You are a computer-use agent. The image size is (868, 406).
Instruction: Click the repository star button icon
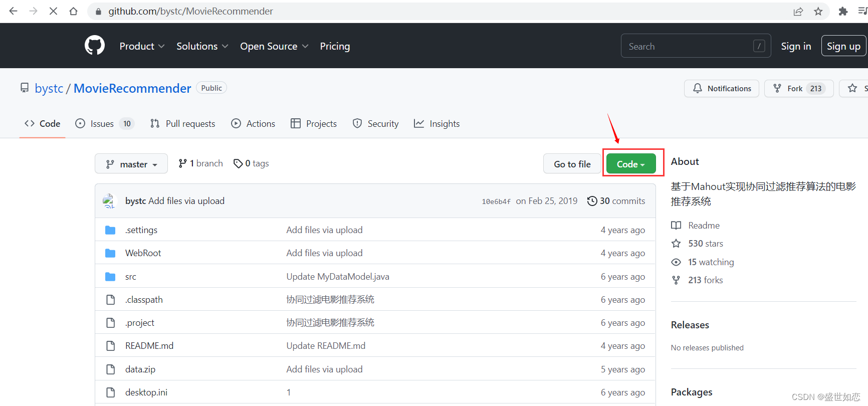pos(852,88)
